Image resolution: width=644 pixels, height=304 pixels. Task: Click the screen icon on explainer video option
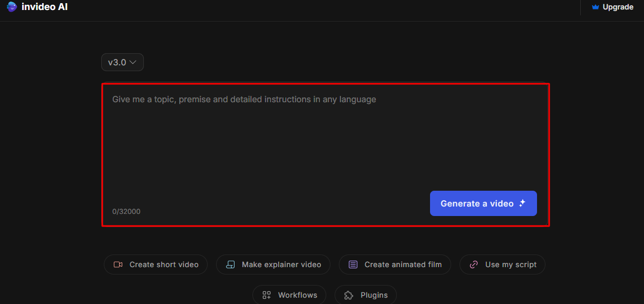(x=230, y=264)
